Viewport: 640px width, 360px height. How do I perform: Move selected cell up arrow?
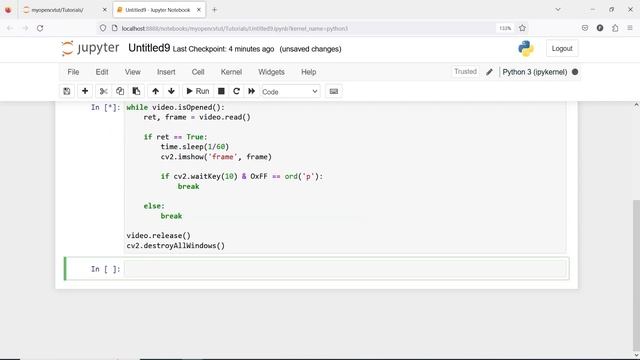(x=156, y=91)
